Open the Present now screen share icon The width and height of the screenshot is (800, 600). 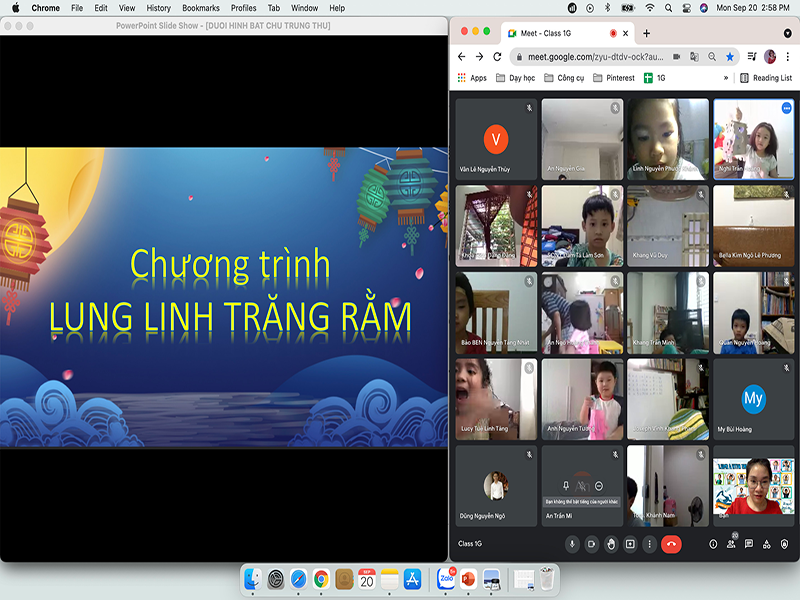(630, 544)
